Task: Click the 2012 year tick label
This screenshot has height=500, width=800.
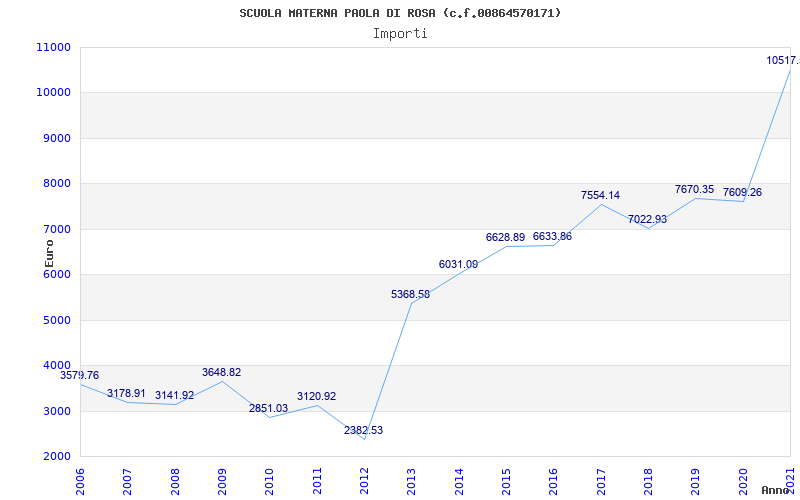Action: (364, 480)
